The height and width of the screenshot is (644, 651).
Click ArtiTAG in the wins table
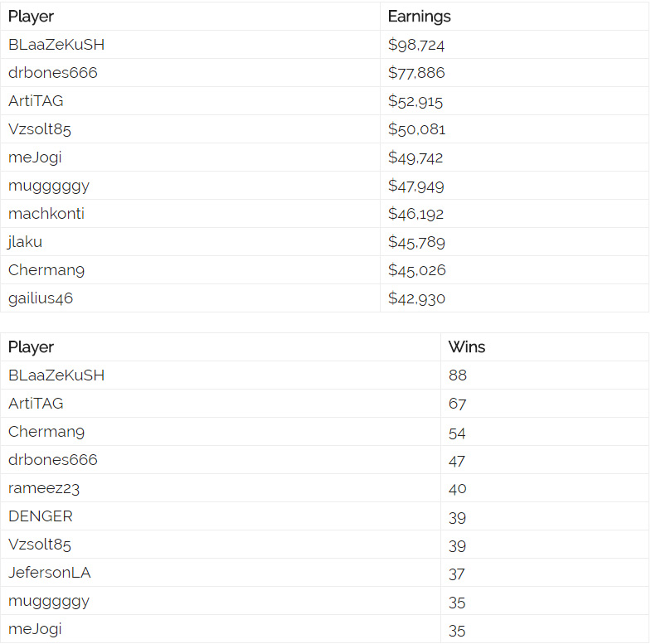tap(36, 404)
